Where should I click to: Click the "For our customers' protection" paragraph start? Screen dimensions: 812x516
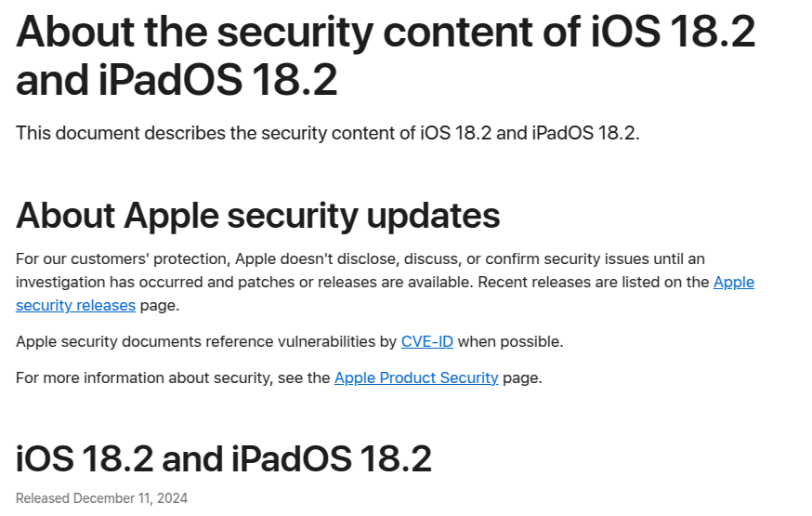[x=123, y=258]
